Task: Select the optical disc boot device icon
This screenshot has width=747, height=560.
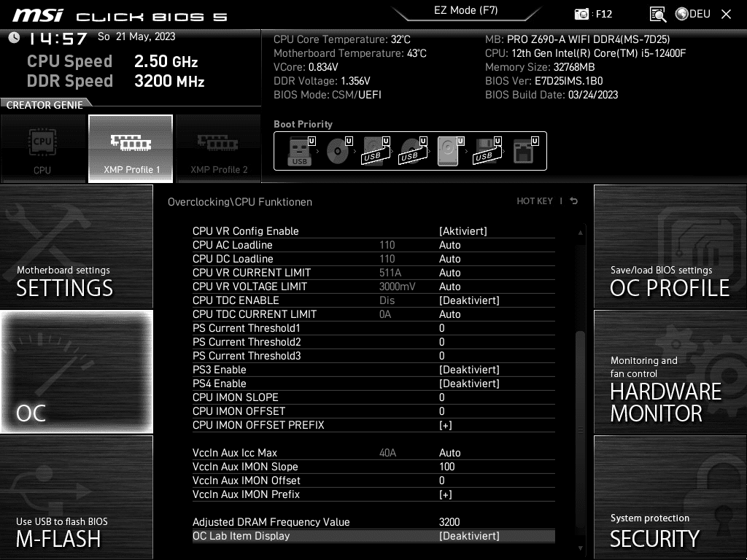Action: coord(338,151)
